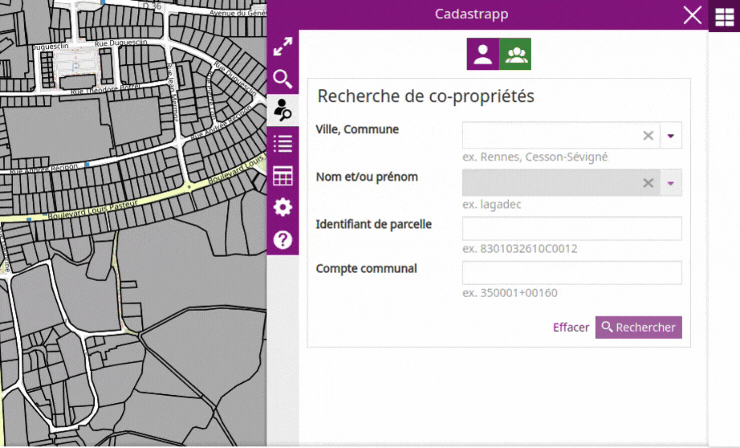
Task: Click the Rechercher button
Action: click(x=639, y=327)
